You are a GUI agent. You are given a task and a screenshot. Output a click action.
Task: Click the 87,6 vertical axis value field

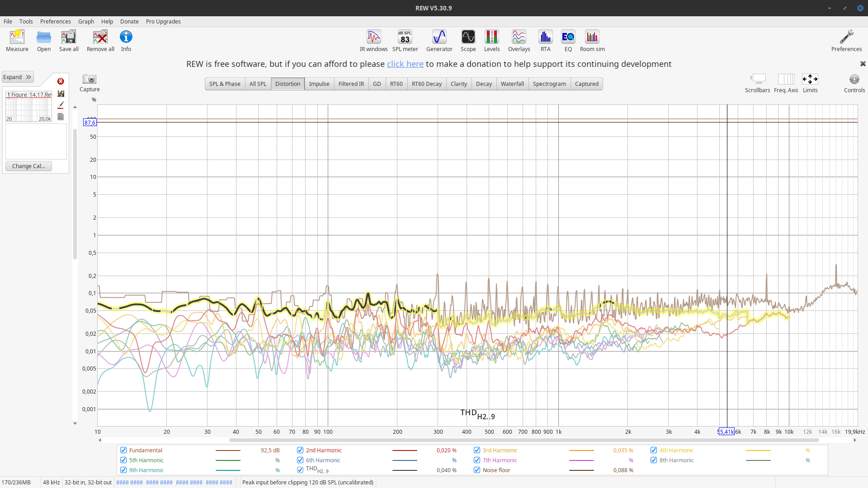(x=90, y=122)
